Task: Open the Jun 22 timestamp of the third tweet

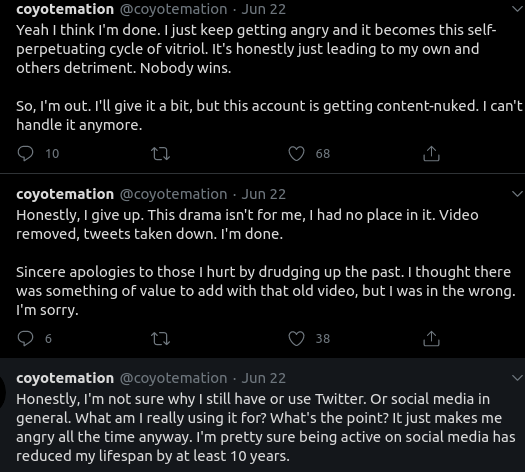Action: (264, 378)
